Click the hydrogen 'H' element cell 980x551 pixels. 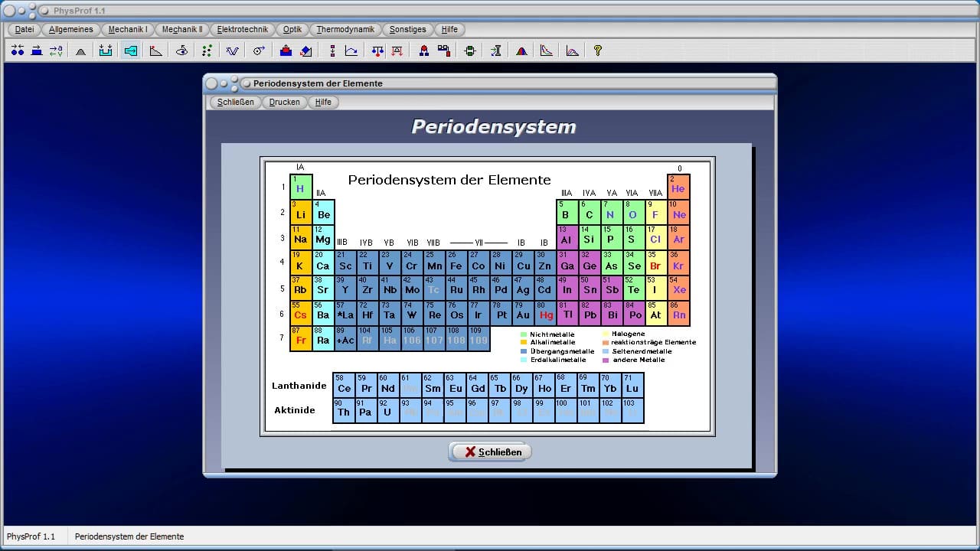click(x=301, y=187)
